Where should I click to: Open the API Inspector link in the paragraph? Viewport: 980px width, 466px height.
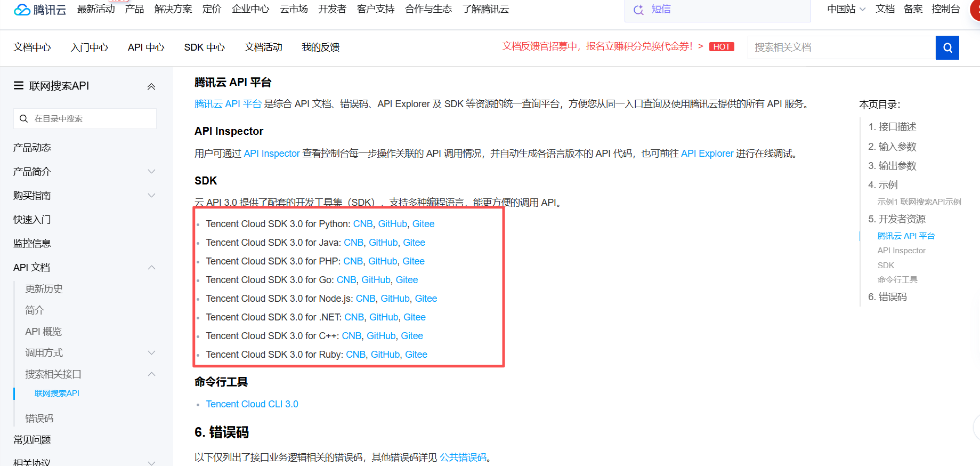272,154
